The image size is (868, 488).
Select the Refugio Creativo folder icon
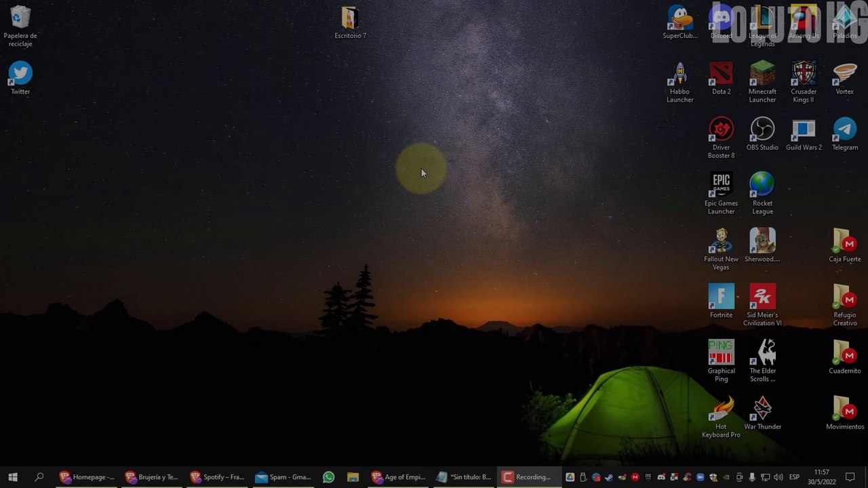click(x=845, y=305)
